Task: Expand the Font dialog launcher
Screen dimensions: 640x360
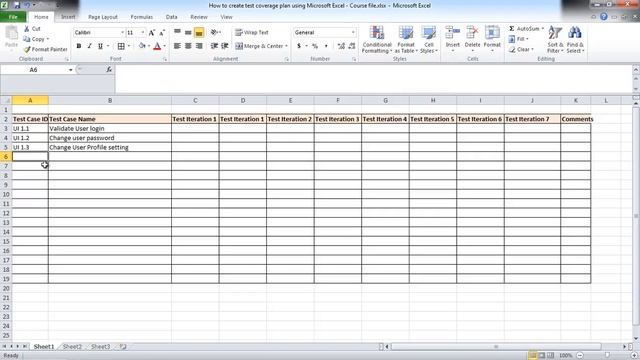Action: [x=165, y=60]
